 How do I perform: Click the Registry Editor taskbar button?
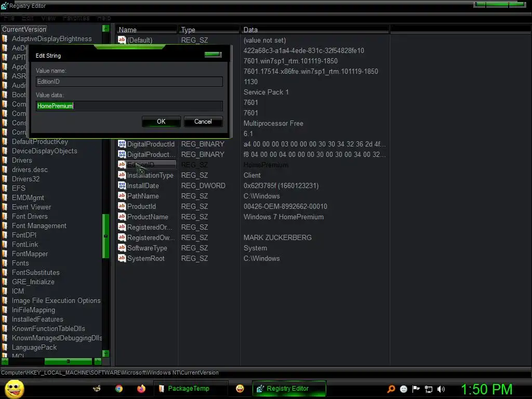pos(289,389)
